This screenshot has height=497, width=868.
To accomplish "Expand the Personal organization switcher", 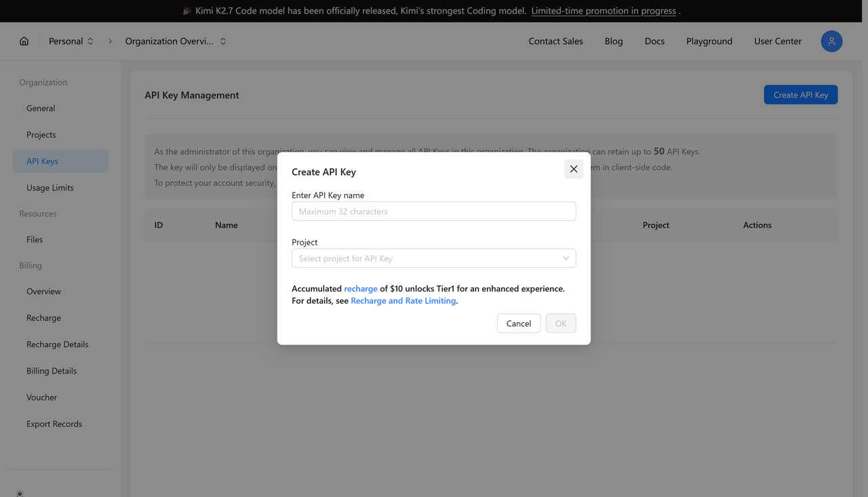I will (x=71, y=41).
